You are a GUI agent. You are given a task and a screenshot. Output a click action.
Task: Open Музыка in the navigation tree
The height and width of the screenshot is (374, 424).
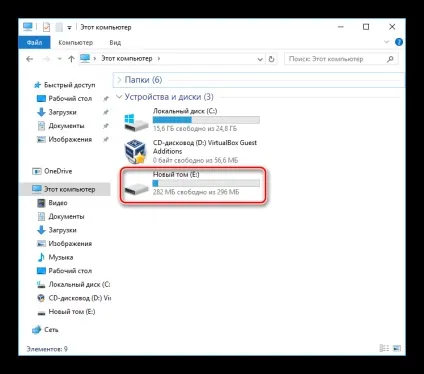point(61,257)
